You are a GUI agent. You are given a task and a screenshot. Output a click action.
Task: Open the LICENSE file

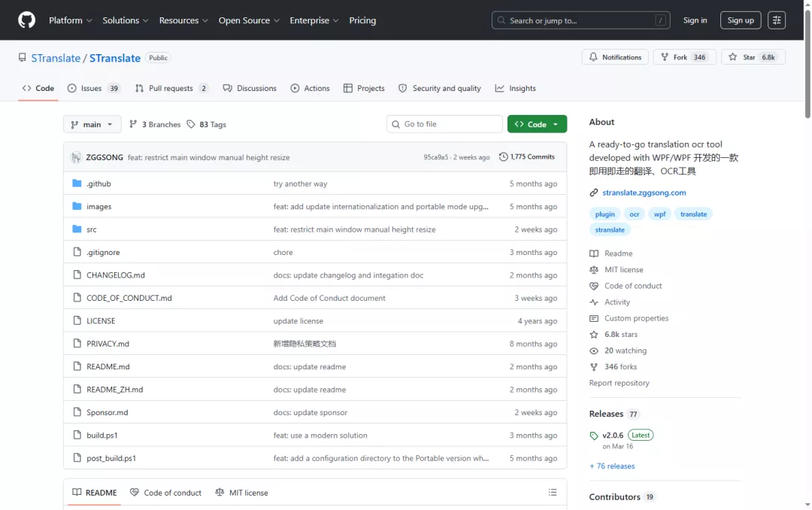101,321
